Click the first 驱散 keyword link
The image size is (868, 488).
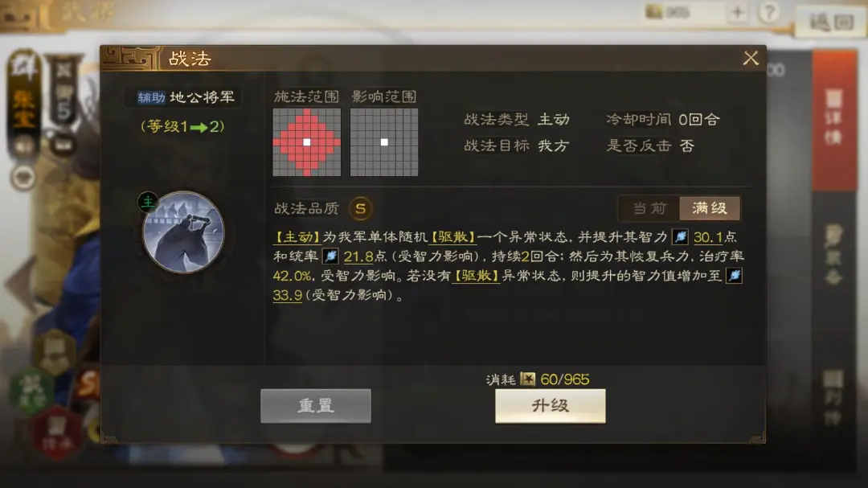(x=452, y=237)
